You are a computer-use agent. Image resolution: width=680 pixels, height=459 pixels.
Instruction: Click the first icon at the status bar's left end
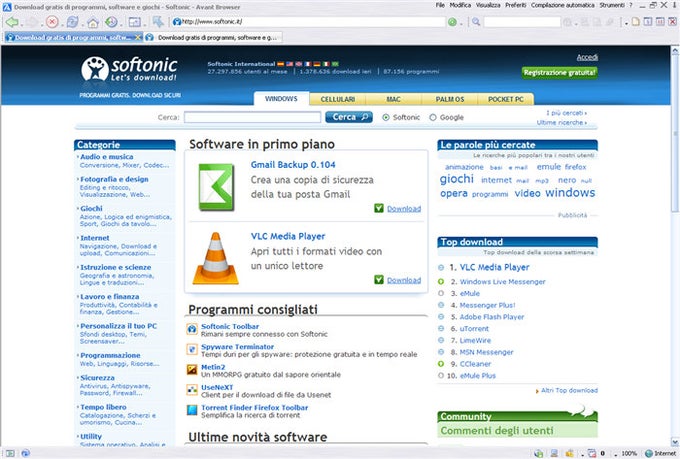pos(10,453)
